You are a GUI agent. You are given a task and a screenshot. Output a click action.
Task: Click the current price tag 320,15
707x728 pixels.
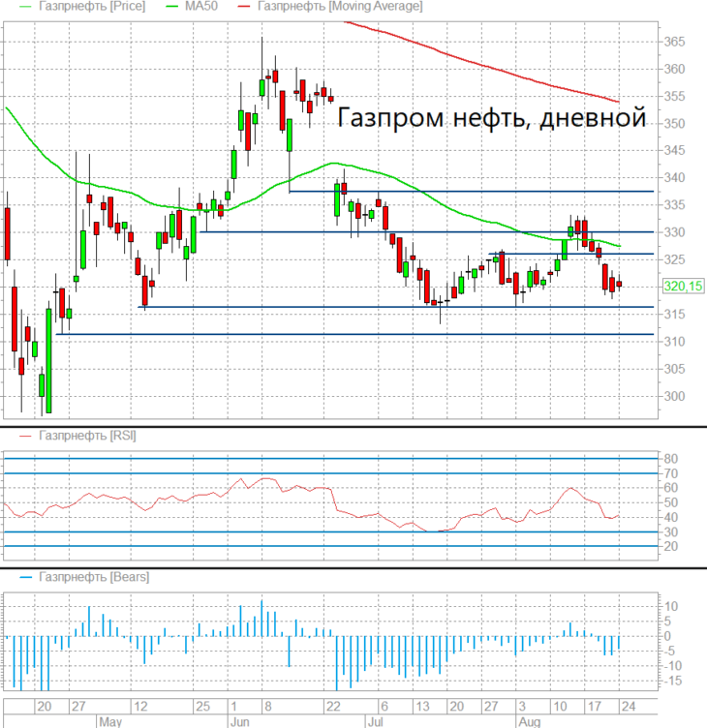point(683,286)
